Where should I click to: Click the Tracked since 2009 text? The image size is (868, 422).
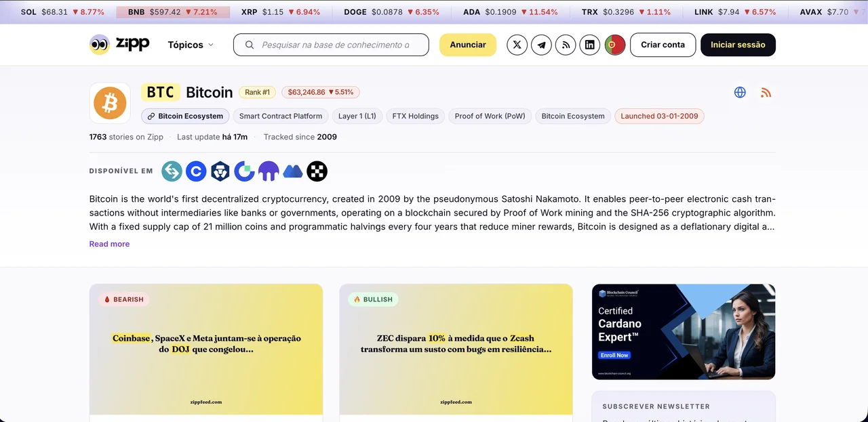pos(300,137)
